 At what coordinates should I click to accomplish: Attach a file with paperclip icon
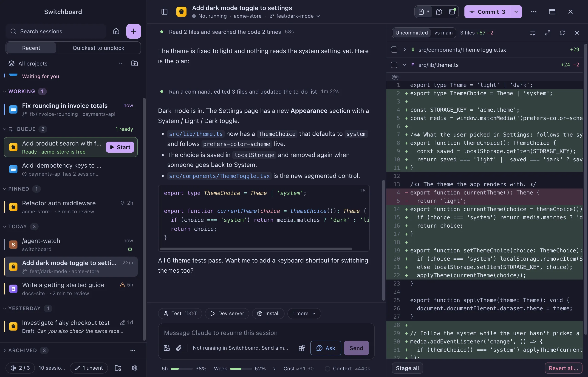179,348
